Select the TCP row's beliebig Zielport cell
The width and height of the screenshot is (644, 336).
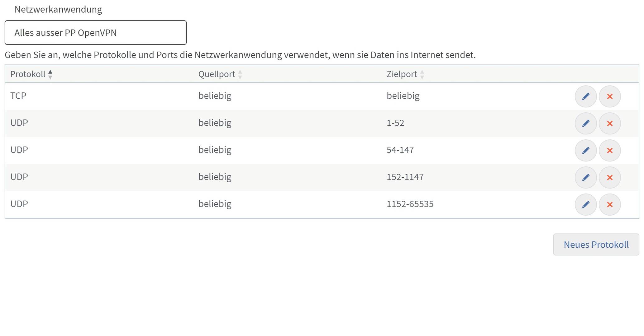(403, 96)
